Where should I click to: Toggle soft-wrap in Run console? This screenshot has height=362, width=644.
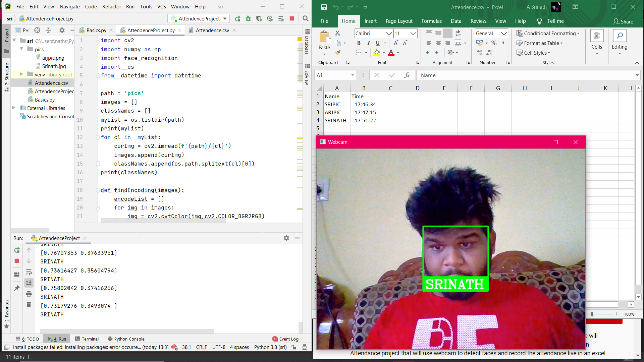coord(29,272)
